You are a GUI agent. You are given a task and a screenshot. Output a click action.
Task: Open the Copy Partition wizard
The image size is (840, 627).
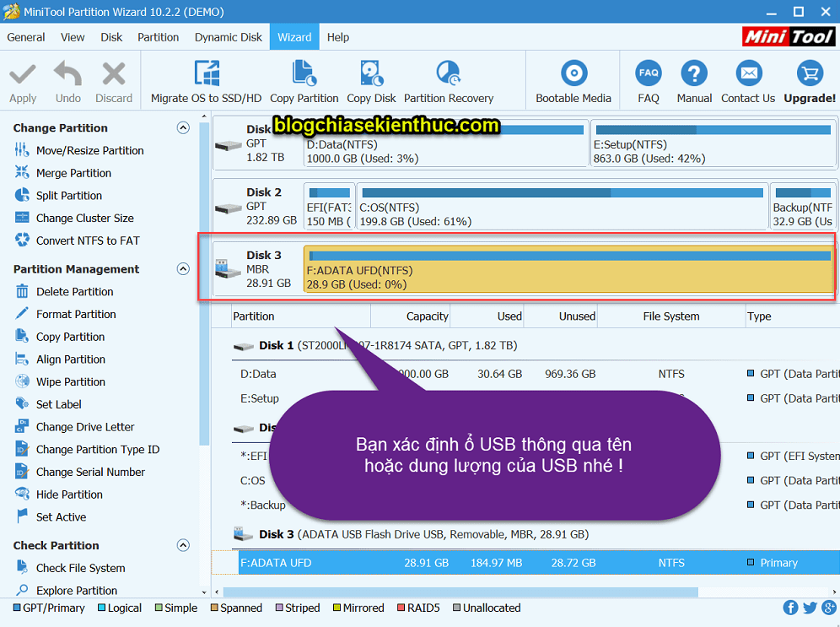pyautogui.click(x=304, y=82)
